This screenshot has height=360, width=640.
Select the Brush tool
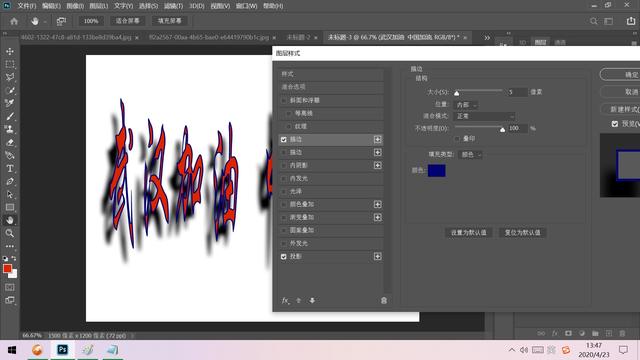click(x=10, y=116)
